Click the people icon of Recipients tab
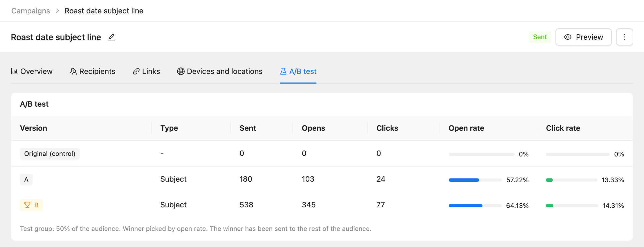This screenshot has height=247, width=644. 74,71
